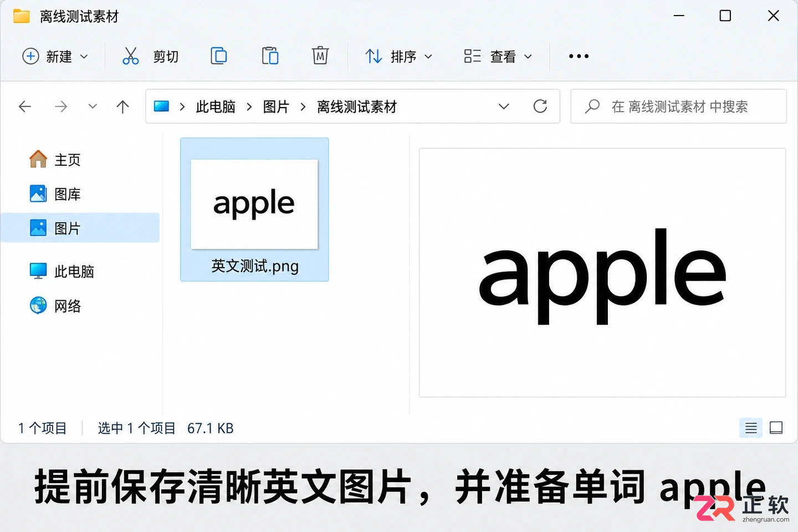Image resolution: width=798 pixels, height=532 pixels.
Task: Select the 英文测试.png thumbnail
Action: click(x=254, y=204)
